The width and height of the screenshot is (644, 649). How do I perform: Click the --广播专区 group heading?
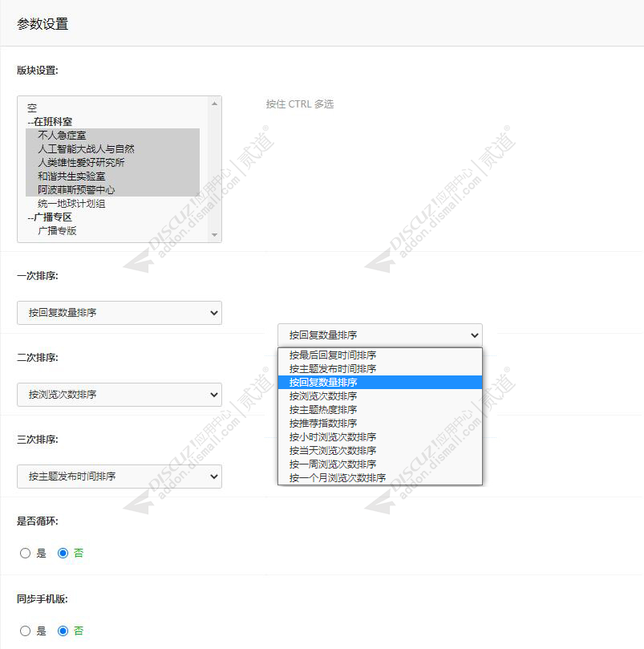tap(112, 217)
